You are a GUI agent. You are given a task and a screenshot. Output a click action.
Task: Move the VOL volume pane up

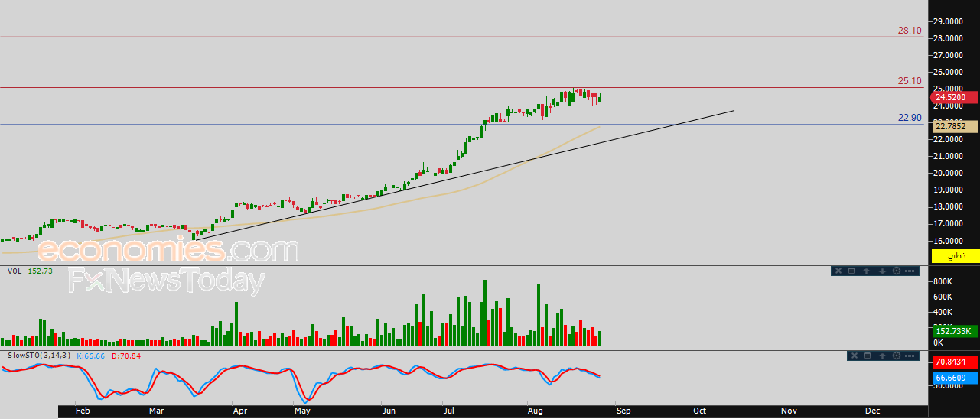pyautogui.click(x=866, y=271)
